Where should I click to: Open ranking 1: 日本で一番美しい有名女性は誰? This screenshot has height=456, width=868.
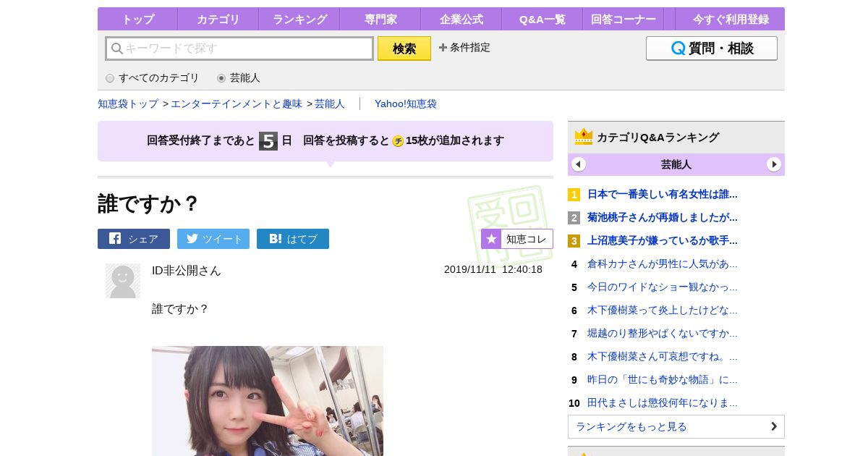point(663,194)
